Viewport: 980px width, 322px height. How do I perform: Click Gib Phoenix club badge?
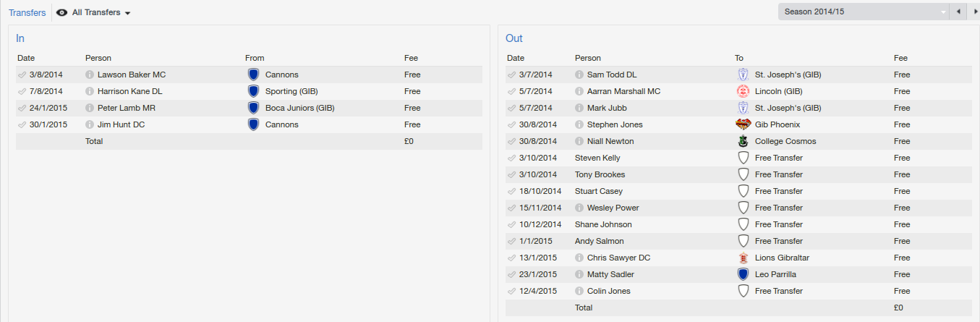pyautogui.click(x=742, y=124)
